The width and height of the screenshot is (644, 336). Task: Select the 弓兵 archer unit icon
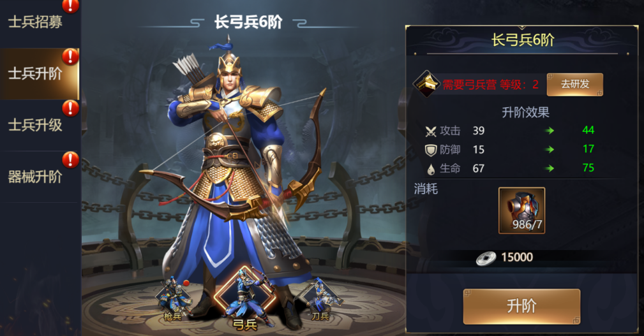[x=245, y=298]
